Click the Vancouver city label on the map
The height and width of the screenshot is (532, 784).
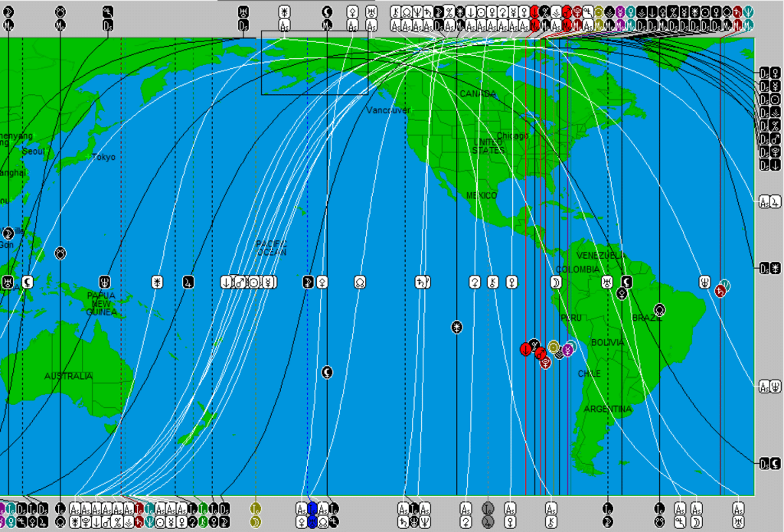pos(388,110)
